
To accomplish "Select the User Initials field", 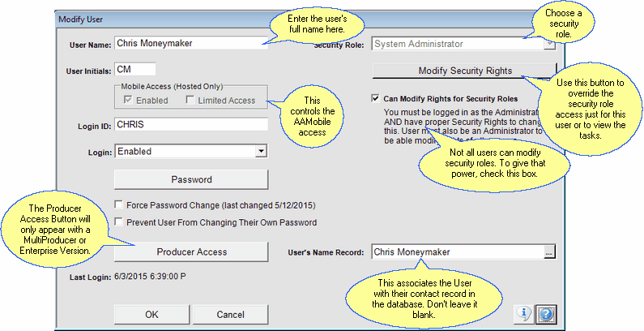I will (134, 70).
